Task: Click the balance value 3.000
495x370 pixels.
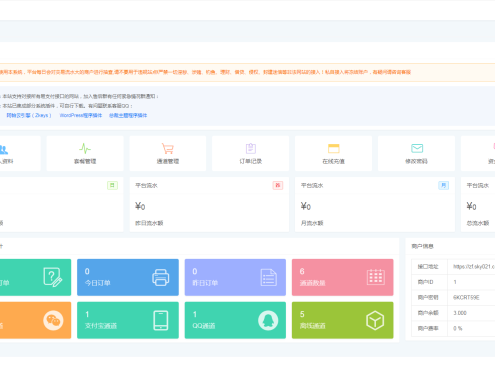Action: pyautogui.click(x=460, y=313)
